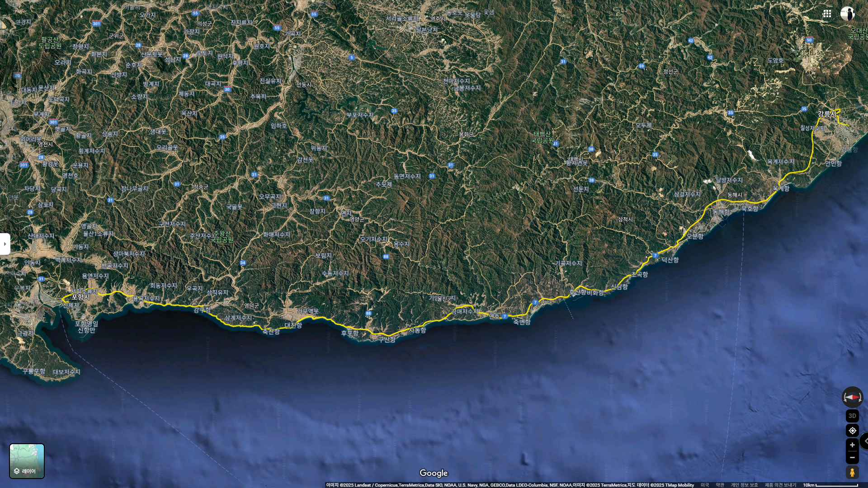Viewport: 868px width, 488px height.
Task: Zoom out with the minus button
Action: pos(852,457)
